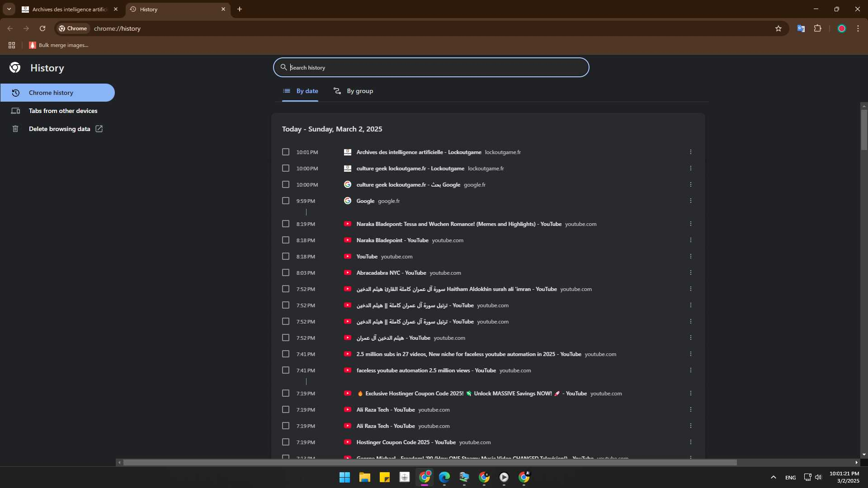Open the clock showing 10:01:21 PM

844,477
